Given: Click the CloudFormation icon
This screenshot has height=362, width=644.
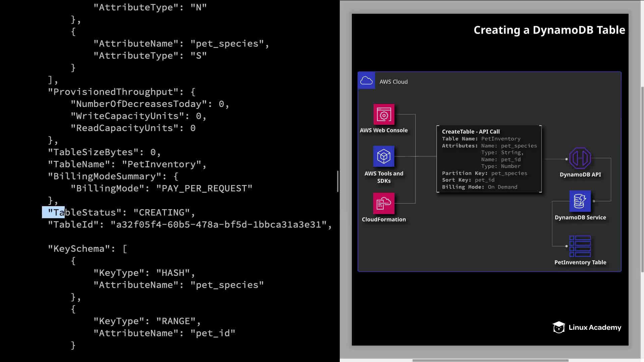Looking at the screenshot, I should pos(384,203).
